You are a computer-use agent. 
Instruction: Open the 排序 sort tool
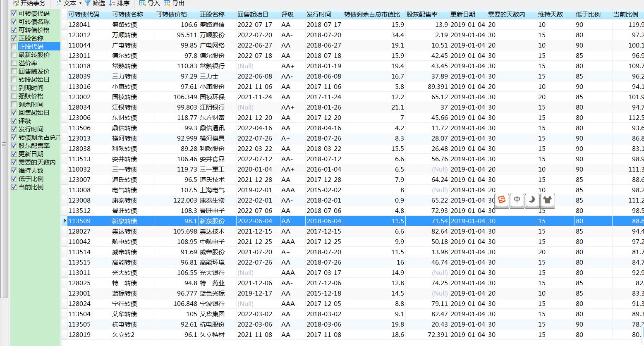[x=119, y=3]
